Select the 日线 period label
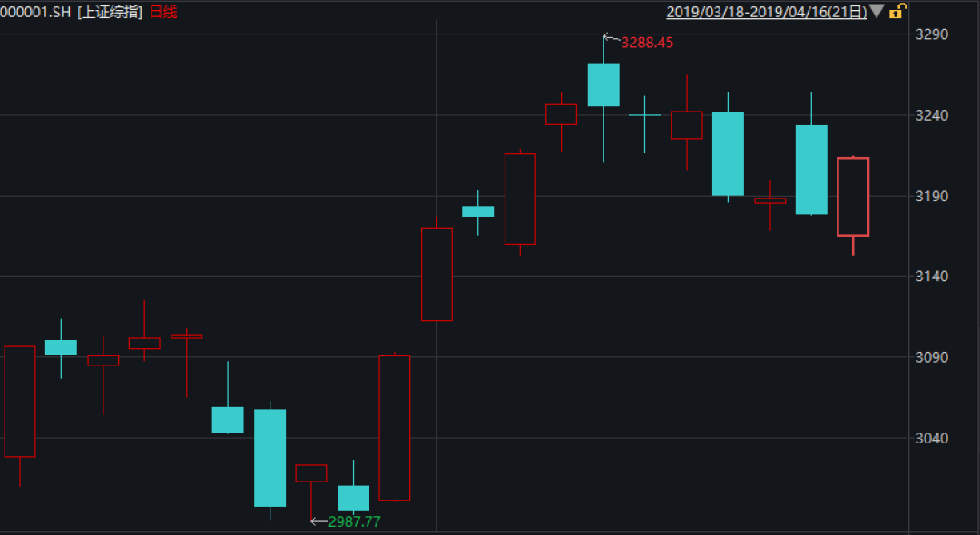980x535 pixels. tap(163, 12)
